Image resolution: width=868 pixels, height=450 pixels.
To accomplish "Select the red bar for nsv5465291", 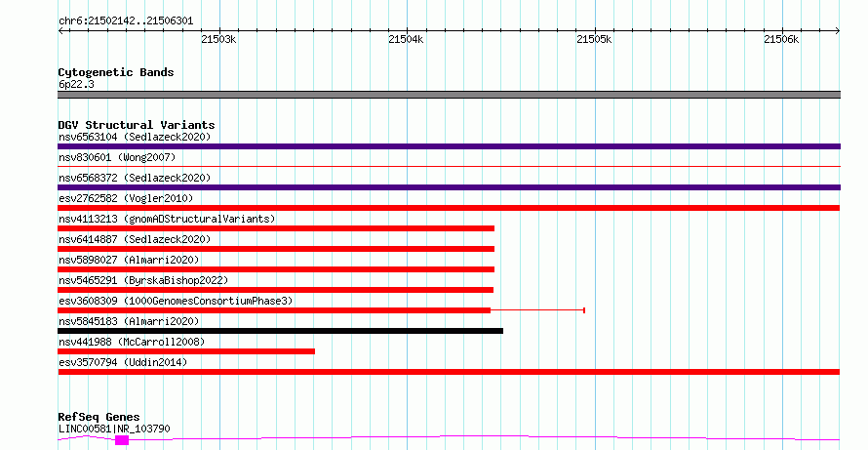I will coord(275,290).
